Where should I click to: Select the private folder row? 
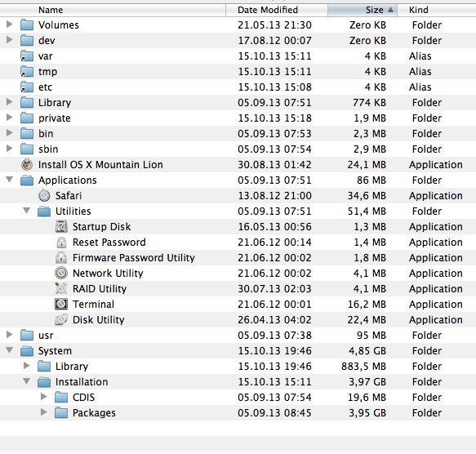pyautogui.click(x=238, y=118)
